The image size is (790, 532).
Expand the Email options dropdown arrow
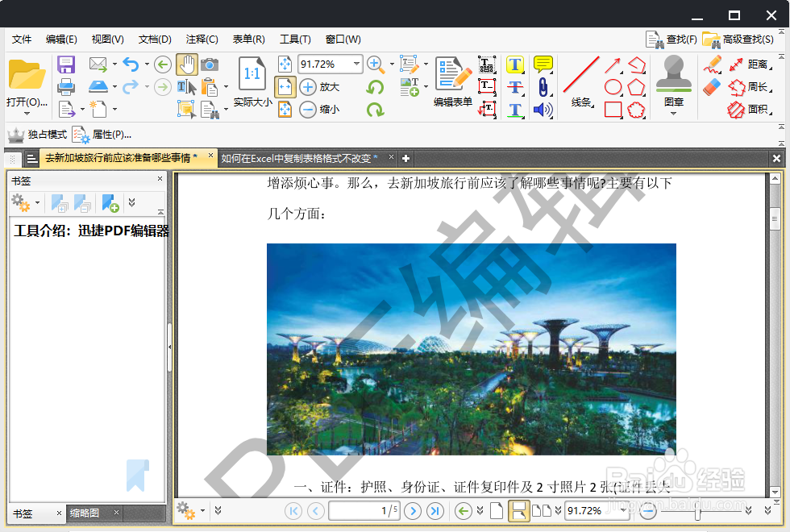pyautogui.click(x=114, y=64)
